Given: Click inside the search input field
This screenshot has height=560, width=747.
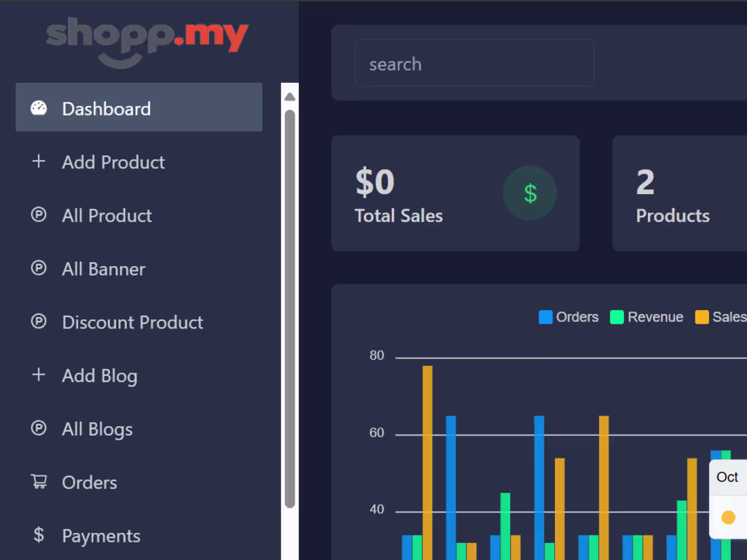Looking at the screenshot, I should coord(475,63).
